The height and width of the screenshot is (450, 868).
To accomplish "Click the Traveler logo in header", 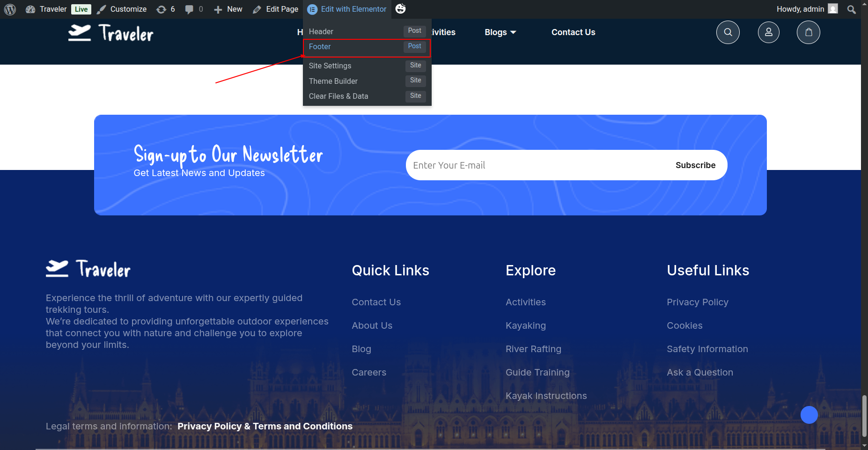I will (x=111, y=33).
